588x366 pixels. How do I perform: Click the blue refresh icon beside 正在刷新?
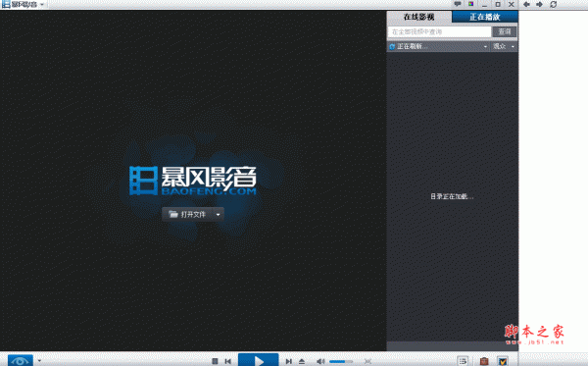[392, 46]
